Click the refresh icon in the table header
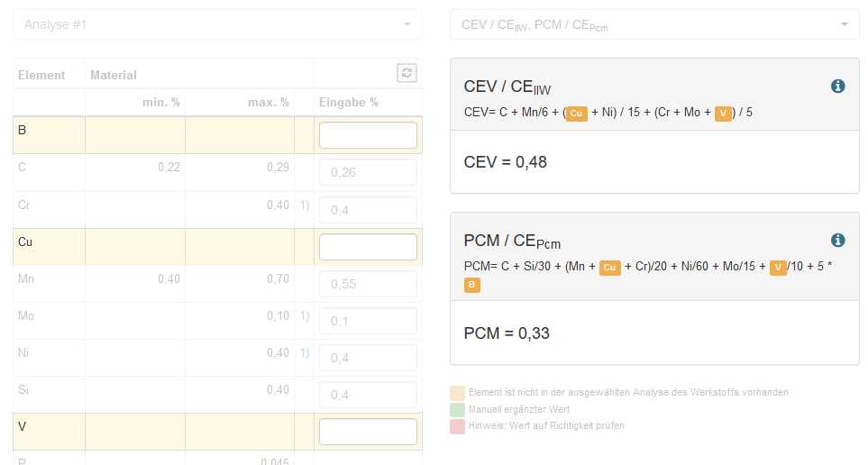Screen dimensions: 868x465 [x=407, y=74]
